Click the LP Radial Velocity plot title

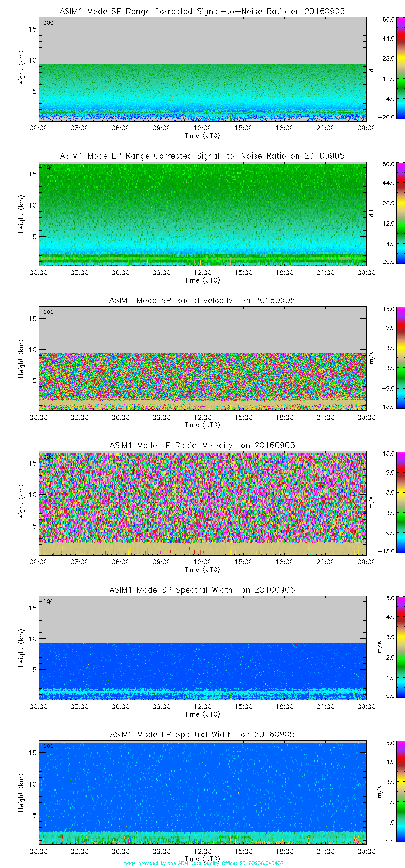[x=202, y=445]
